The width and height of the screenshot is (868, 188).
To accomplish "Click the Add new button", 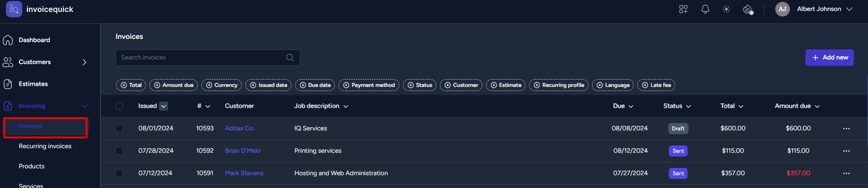I will click(x=829, y=58).
